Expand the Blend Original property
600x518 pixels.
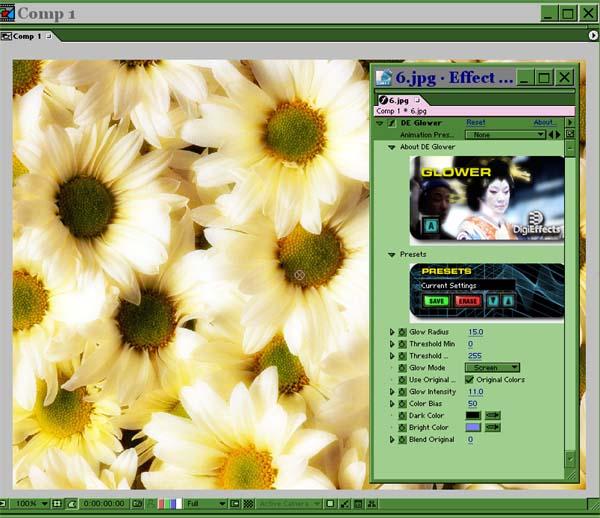391,440
